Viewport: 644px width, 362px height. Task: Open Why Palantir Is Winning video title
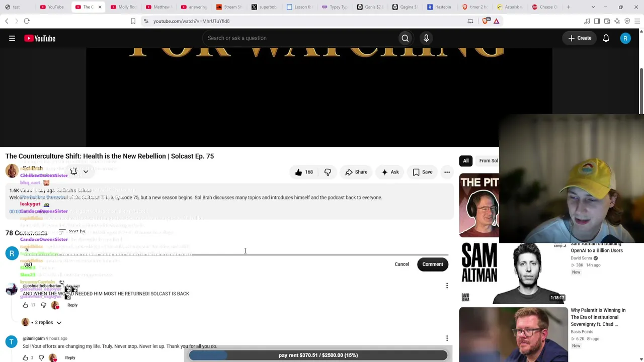(x=598, y=317)
